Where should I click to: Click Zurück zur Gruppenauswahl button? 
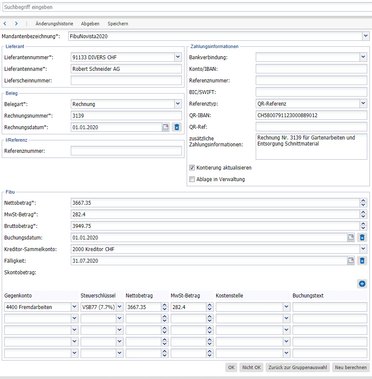(x=297, y=367)
